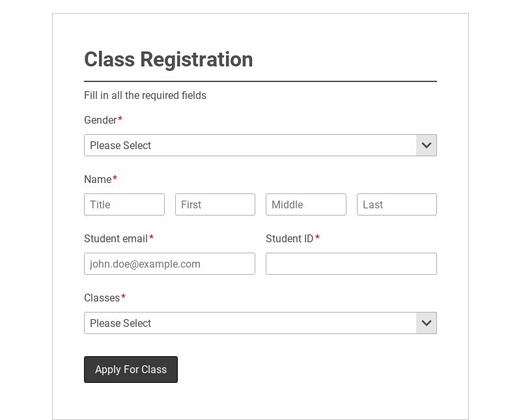Focus the Title name field

click(x=124, y=204)
